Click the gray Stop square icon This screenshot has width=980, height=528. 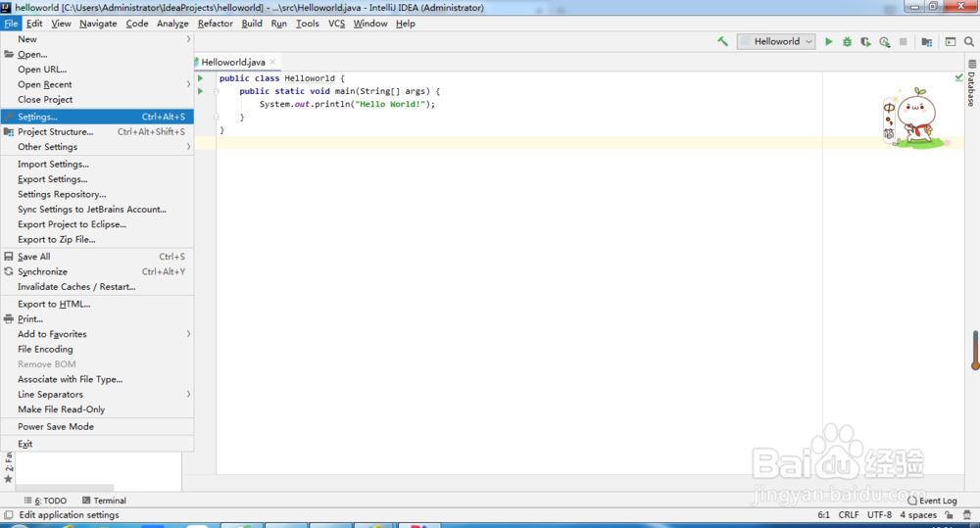tap(904, 42)
